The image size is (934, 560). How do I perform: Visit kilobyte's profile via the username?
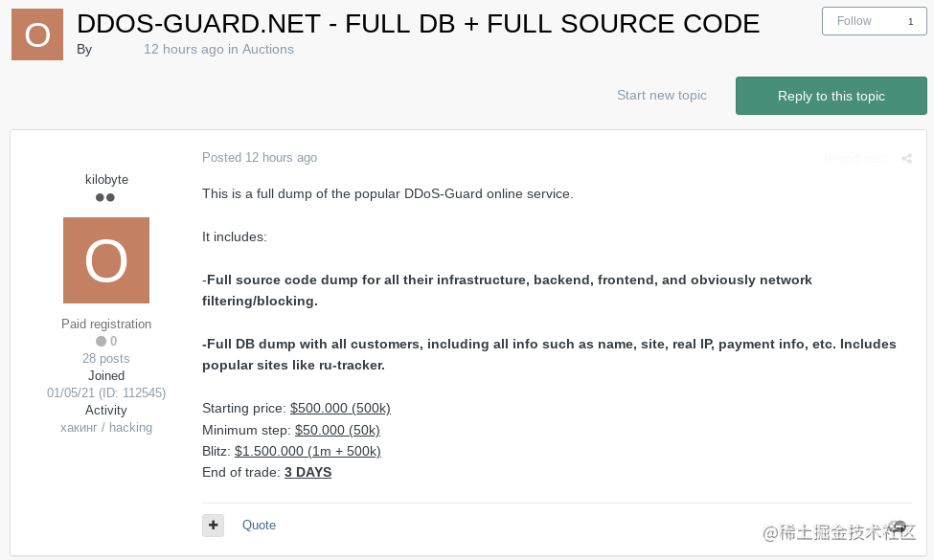[x=106, y=179]
